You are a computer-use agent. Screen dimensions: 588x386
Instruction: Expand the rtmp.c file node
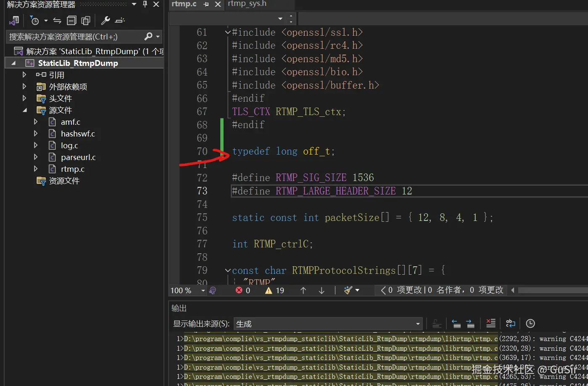[x=36, y=169]
